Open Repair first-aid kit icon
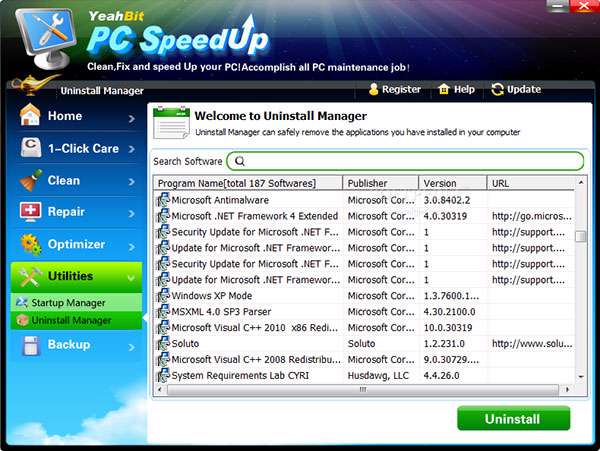This screenshot has width=600, height=451. coord(30,212)
